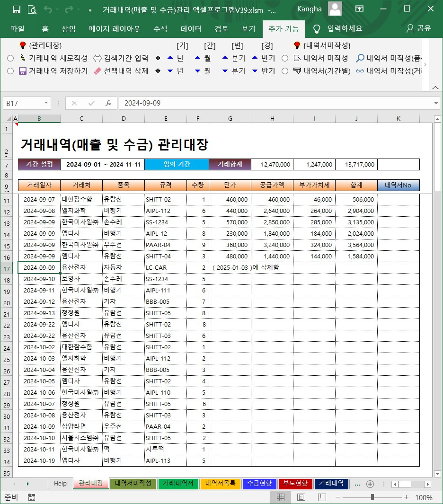Switch to the 내역서미작성 sheet tab
The image size is (443, 504).
(x=133, y=484)
